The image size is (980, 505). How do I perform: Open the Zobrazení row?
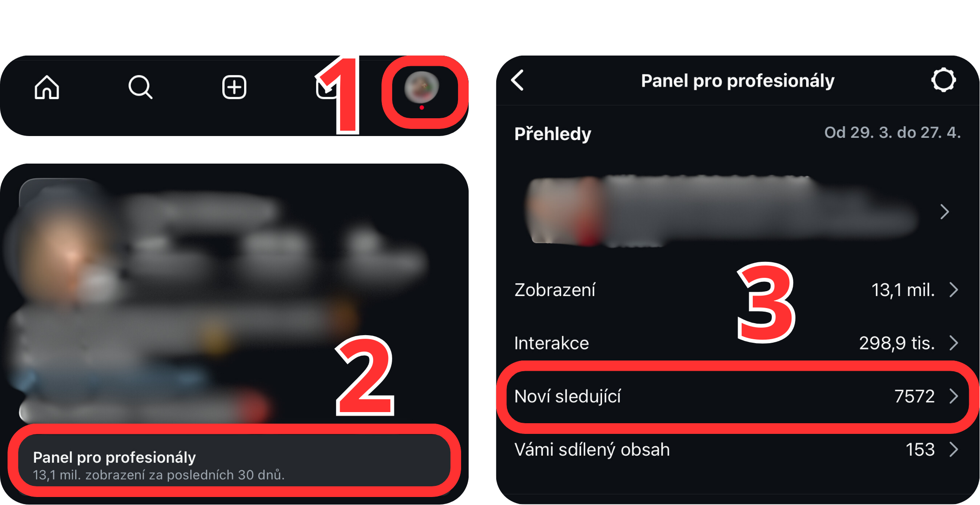point(737,290)
